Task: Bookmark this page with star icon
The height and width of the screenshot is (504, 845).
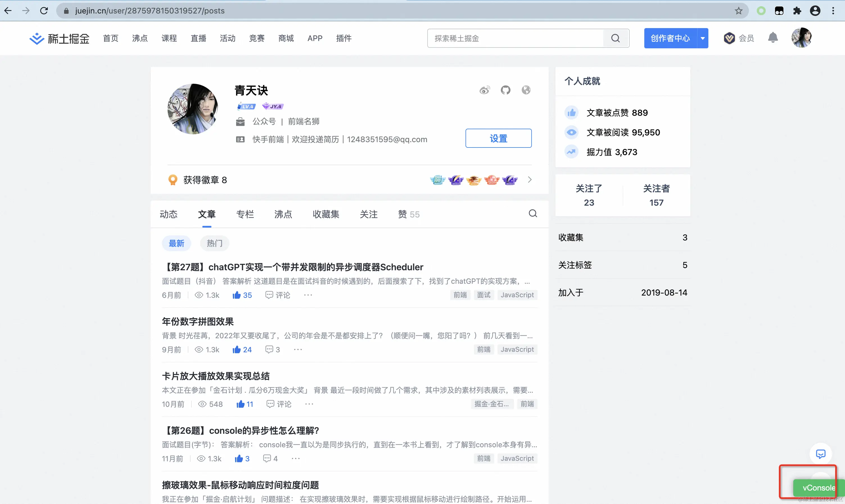Action: 739,11
